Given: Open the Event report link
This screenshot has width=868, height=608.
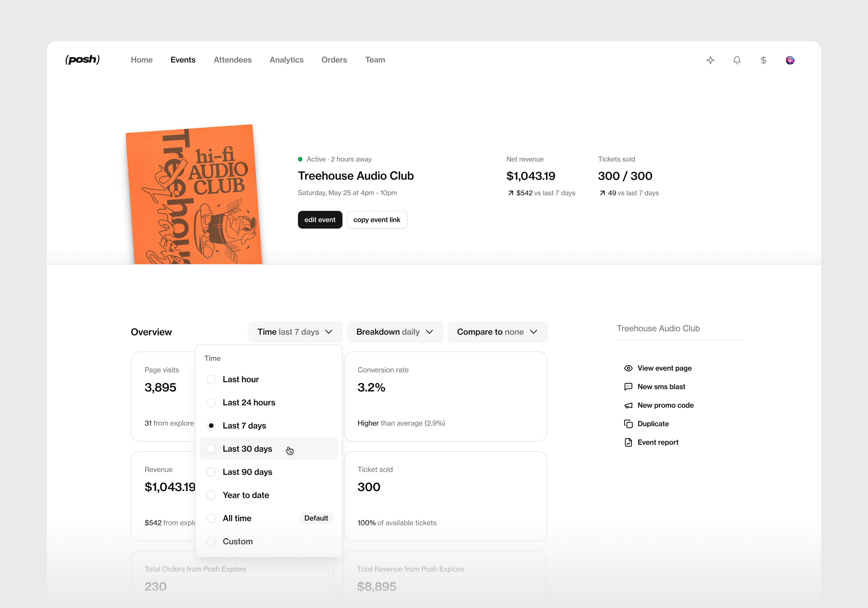Looking at the screenshot, I should (658, 442).
